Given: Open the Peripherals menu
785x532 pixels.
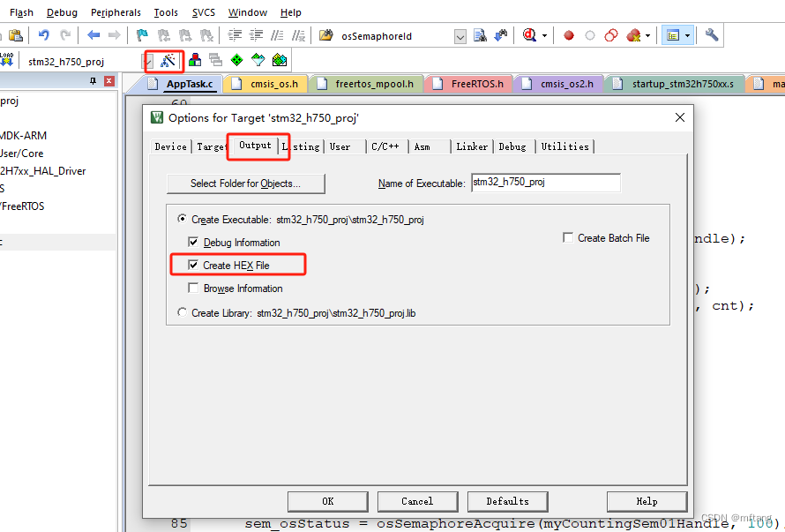Looking at the screenshot, I should pos(116,12).
